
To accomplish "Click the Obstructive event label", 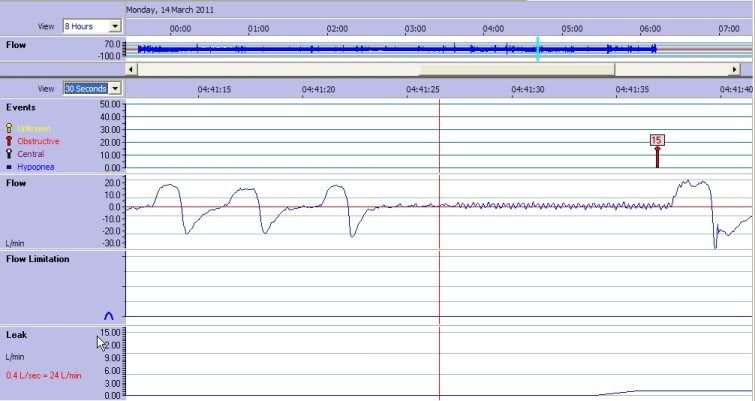I will coord(38,142).
